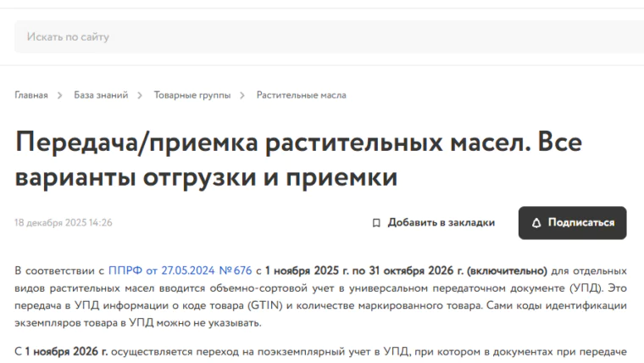The width and height of the screenshot is (644, 363).
Task: Click the Добавить в закладки text
Action: click(x=441, y=223)
